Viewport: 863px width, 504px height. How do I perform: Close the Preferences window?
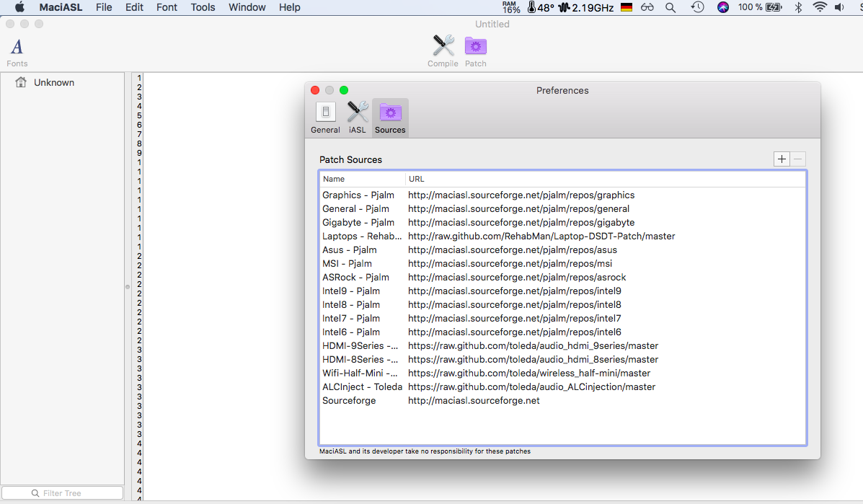click(315, 90)
